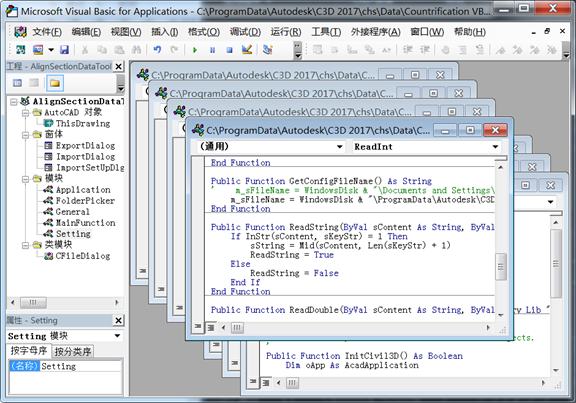Image resolution: width=576 pixels, height=403 pixels.
Task: Click the Cut scissors icon
Action: [x=85, y=49]
